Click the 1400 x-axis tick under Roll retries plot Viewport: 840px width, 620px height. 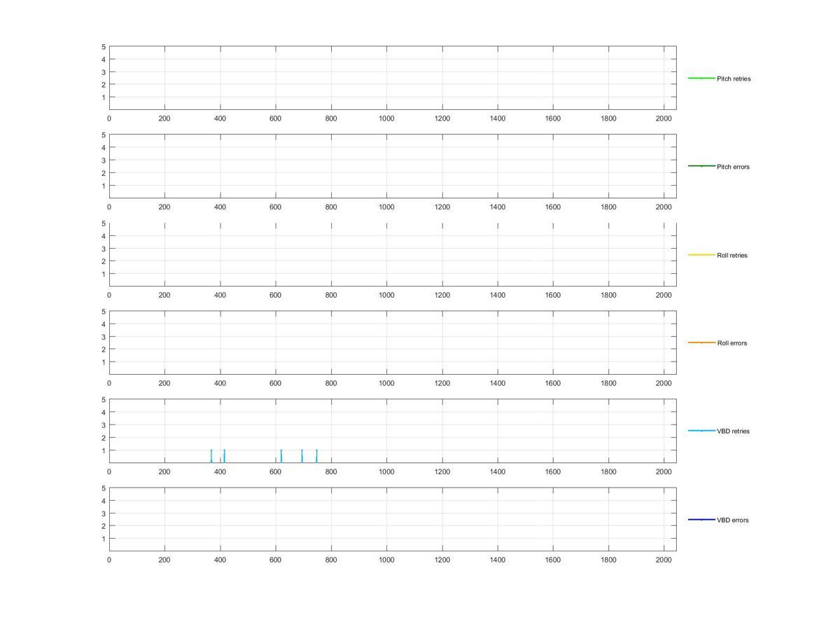498,296
